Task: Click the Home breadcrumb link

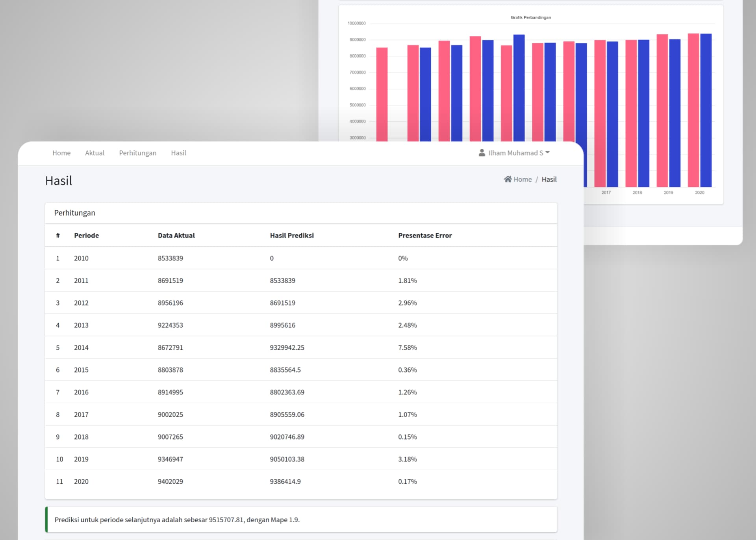Action: [x=523, y=179]
